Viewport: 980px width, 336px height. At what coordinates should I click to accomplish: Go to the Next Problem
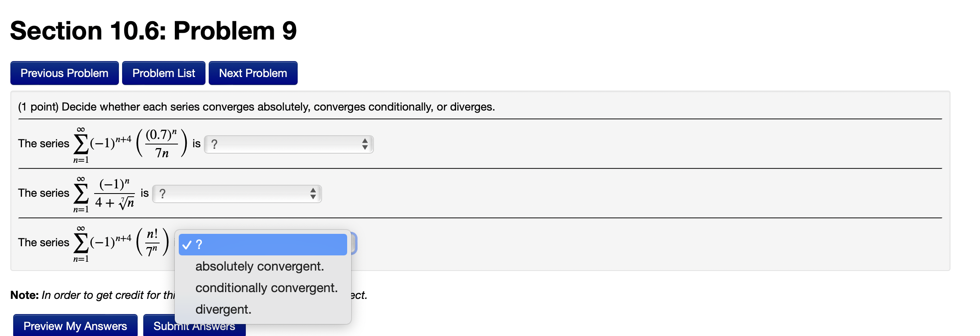253,73
